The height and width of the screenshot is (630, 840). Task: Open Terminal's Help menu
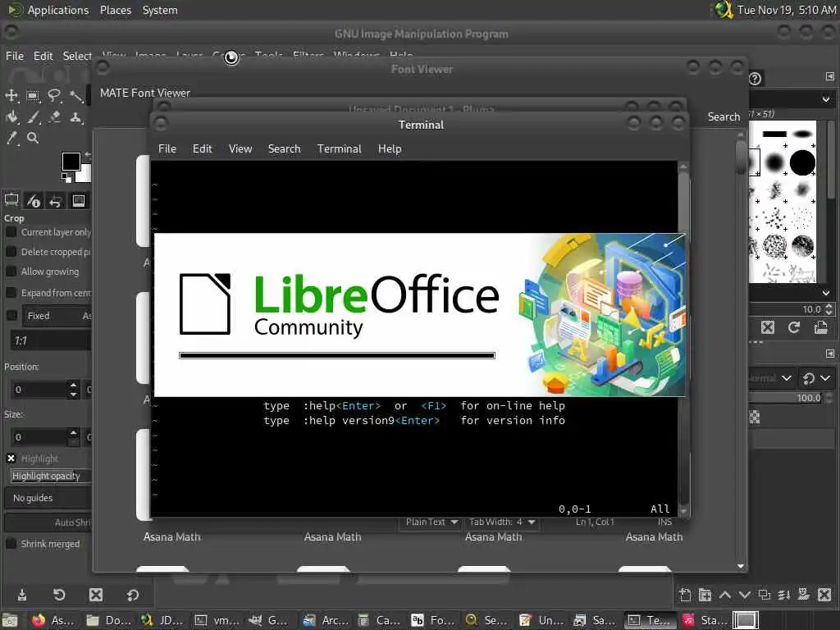click(390, 149)
